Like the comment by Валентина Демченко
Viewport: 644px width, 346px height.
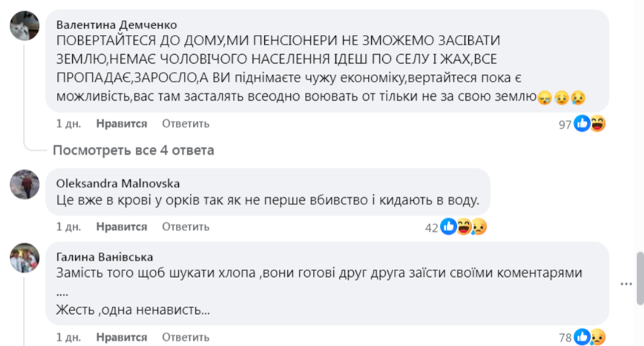122,124
